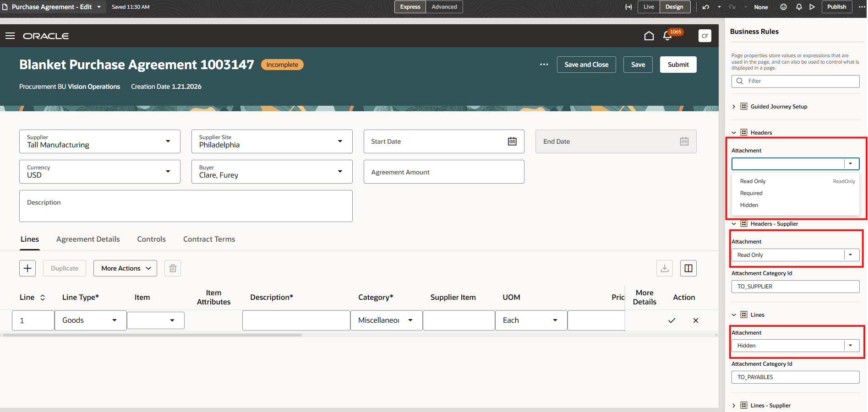Open the Supplier dropdown
868x412 pixels.
(x=169, y=141)
